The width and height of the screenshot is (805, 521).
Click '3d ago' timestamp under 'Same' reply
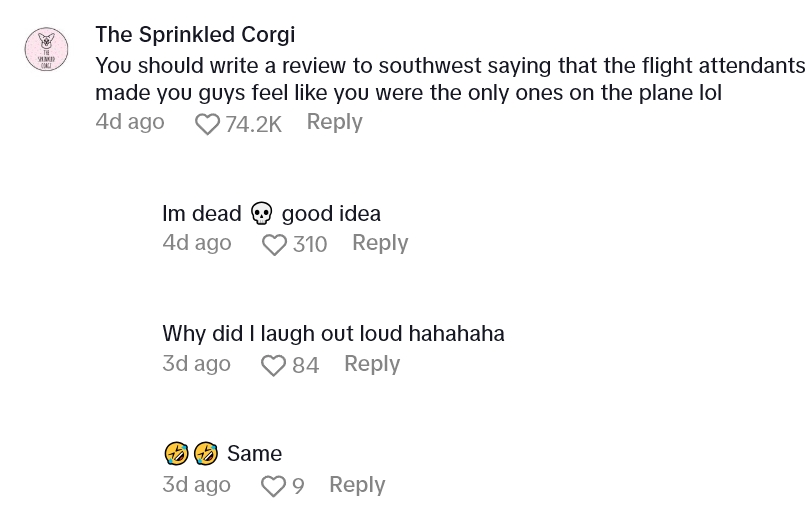197,485
